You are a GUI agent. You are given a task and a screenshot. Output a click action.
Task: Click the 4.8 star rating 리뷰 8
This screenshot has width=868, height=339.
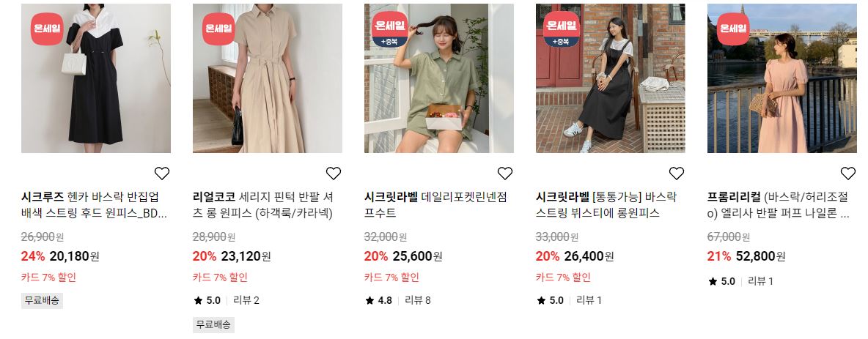397,300
